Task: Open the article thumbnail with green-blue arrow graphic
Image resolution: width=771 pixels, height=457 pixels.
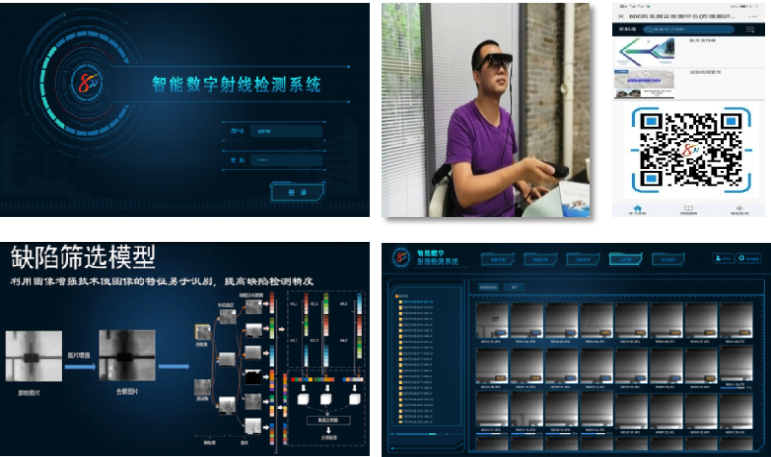Action: pyautogui.click(x=644, y=52)
